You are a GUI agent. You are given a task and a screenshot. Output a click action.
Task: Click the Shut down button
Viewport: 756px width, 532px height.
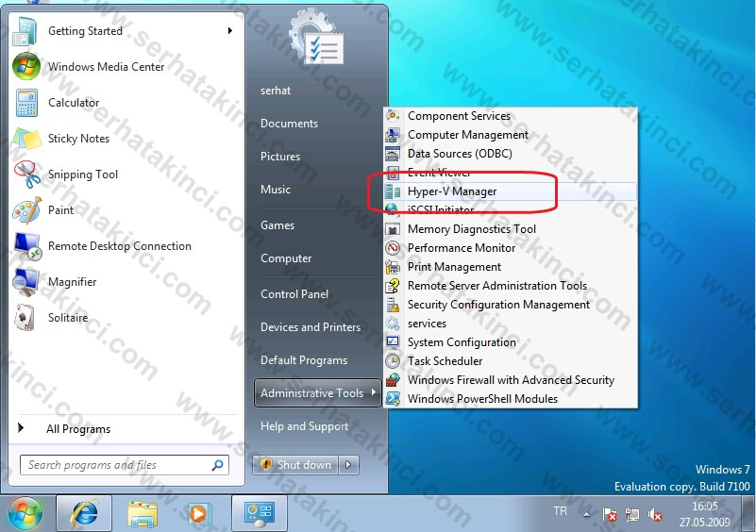(295, 465)
